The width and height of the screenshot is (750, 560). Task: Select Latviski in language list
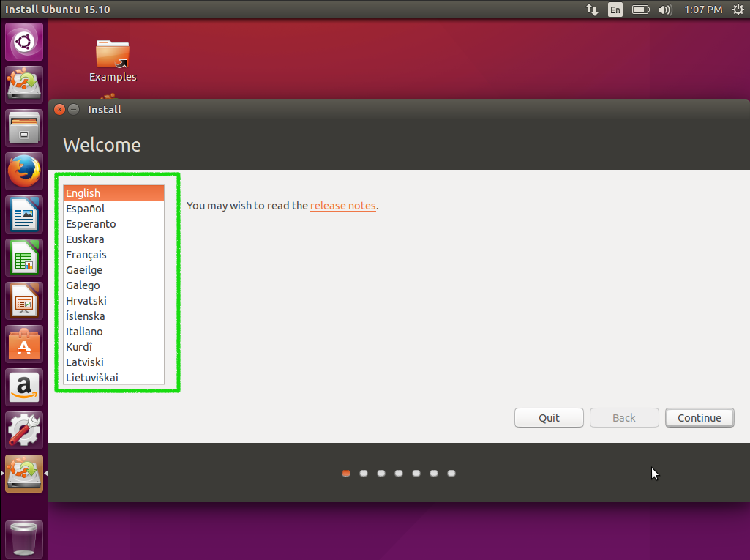(x=114, y=362)
